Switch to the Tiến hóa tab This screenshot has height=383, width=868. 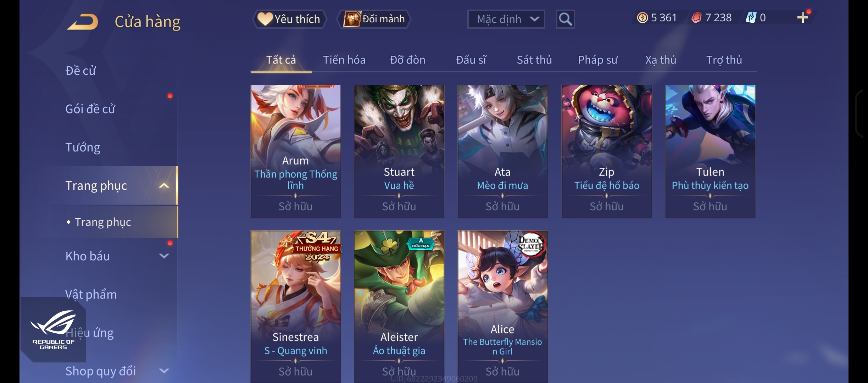click(344, 60)
